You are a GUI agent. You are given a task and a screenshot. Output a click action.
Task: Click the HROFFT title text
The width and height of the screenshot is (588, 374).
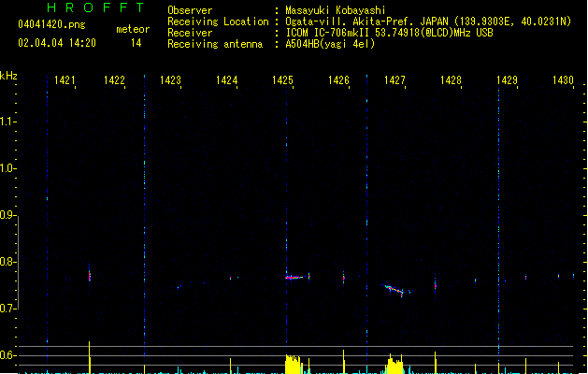click(95, 7)
